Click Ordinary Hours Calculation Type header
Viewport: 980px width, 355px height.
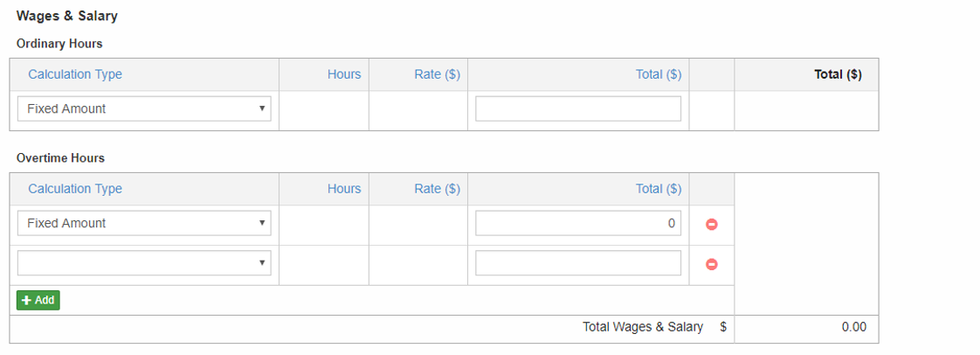tap(75, 74)
